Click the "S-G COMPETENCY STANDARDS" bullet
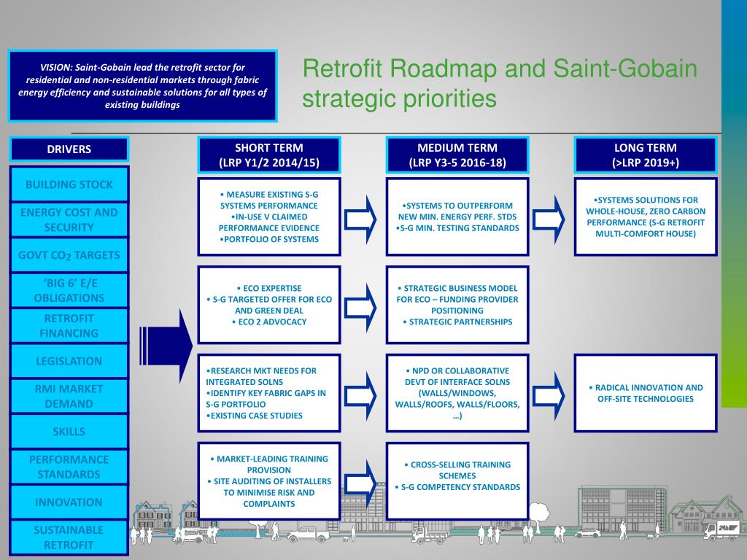The image size is (747, 560). [x=457, y=486]
